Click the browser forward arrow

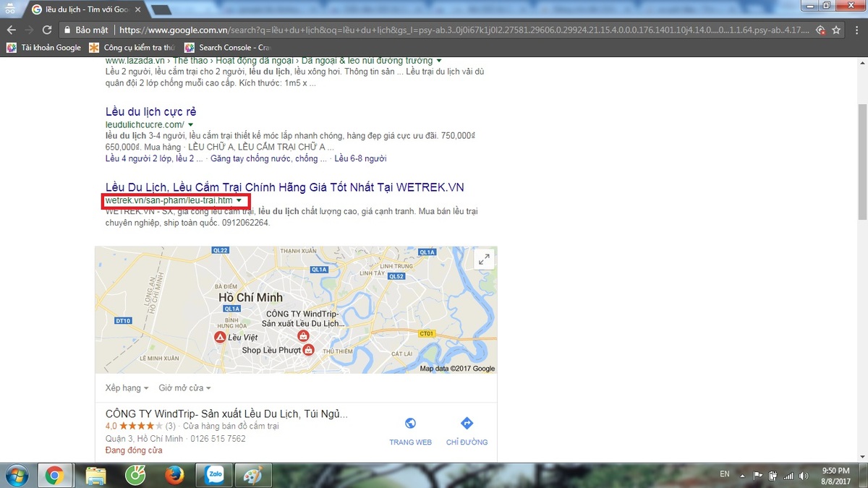point(29,30)
